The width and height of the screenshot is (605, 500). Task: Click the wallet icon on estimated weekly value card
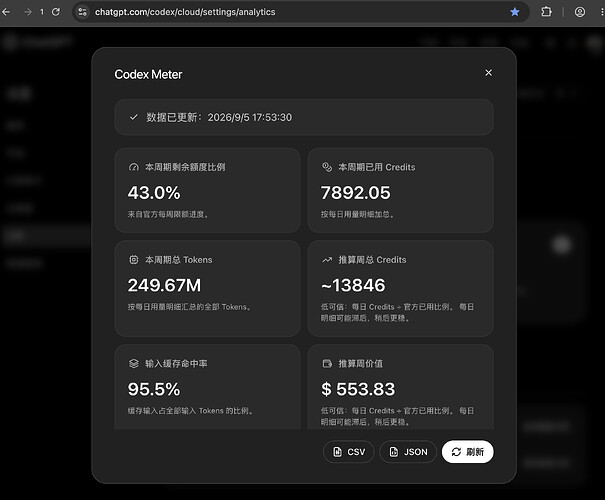327,363
